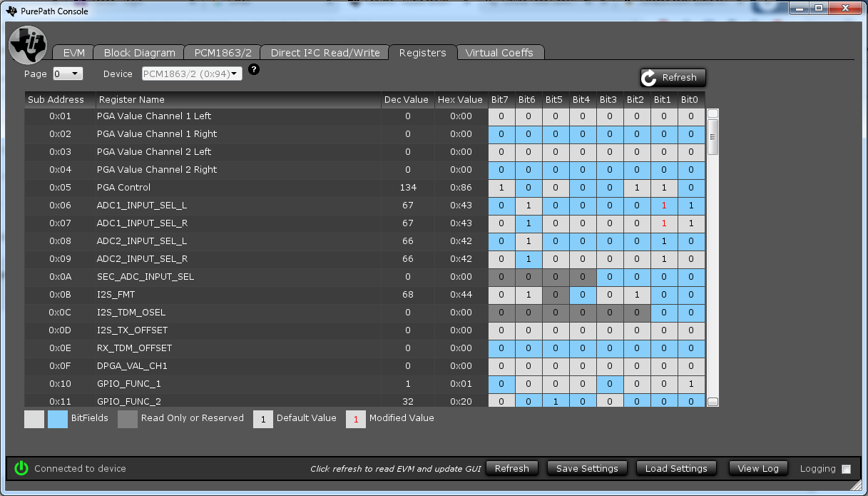This screenshot has height=496, width=868.
Task: Click the Load Settings button
Action: tap(676, 468)
